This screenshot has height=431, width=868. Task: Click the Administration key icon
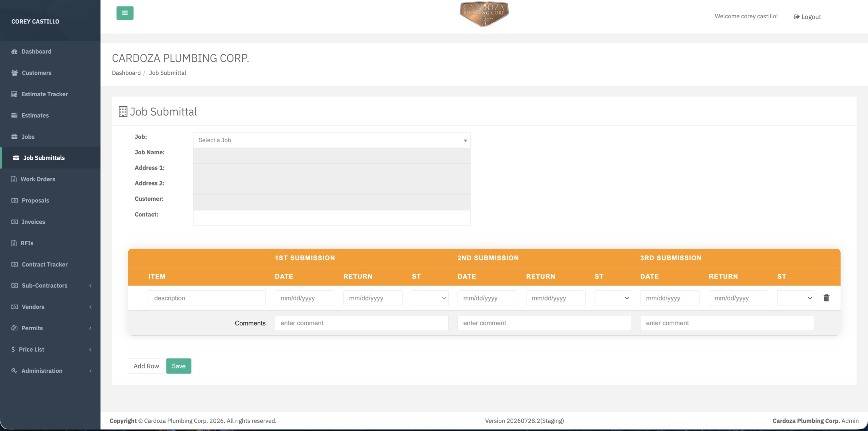point(14,371)
